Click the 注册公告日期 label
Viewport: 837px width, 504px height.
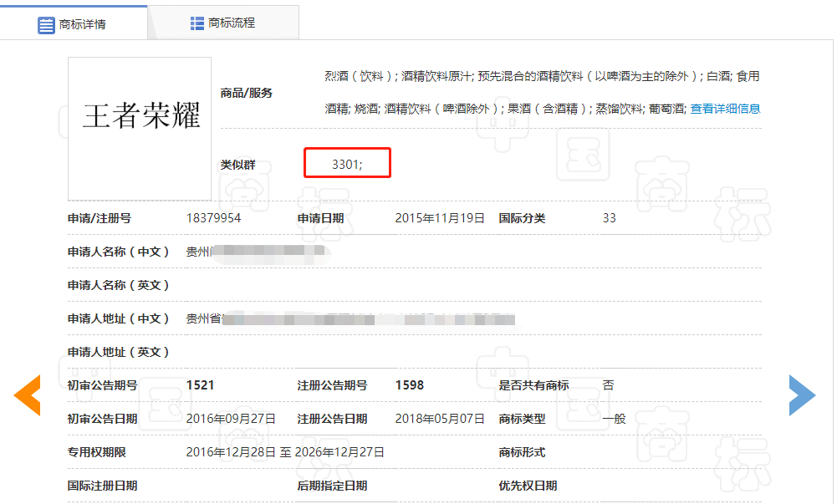tap(333, 419)
